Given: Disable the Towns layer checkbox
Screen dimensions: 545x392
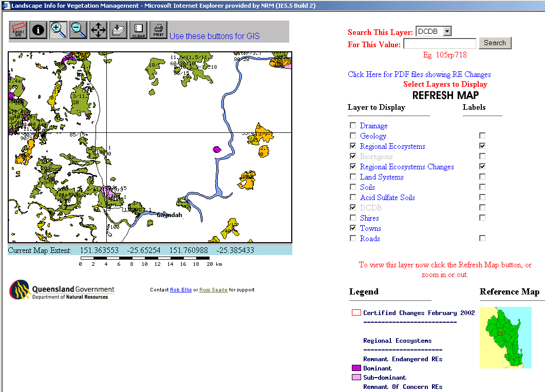Looking at the screenshot, I should (352, 228).
